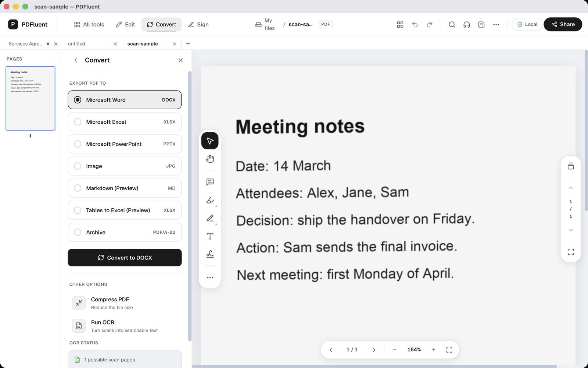Viewport: 588px width, 368px height.
Task: Select Image JPG export option
Action: click(x=125, y=166)
